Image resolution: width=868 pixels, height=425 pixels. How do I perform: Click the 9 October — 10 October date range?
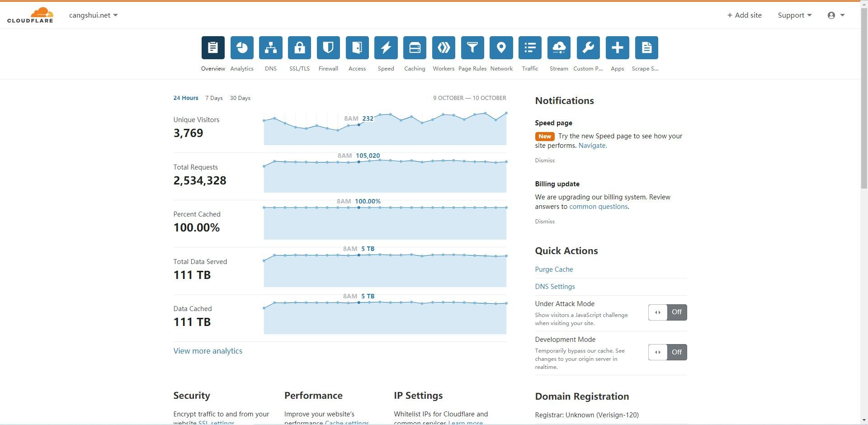(x=470, y=98)
